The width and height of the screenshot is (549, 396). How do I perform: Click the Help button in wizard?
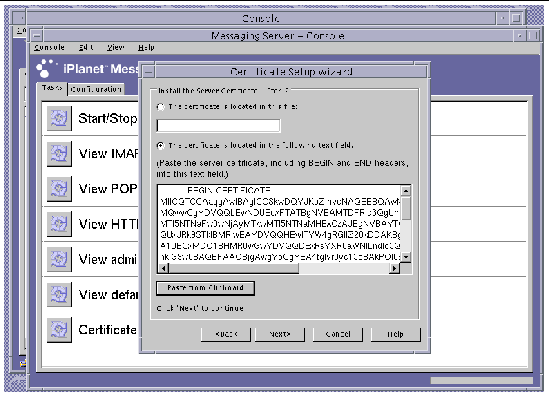point(396,334)
